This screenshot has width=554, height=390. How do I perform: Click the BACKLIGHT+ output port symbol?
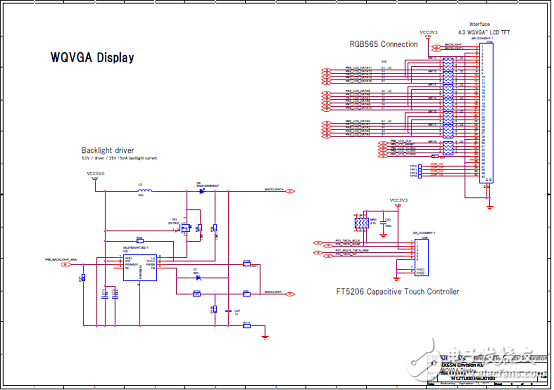290,191
